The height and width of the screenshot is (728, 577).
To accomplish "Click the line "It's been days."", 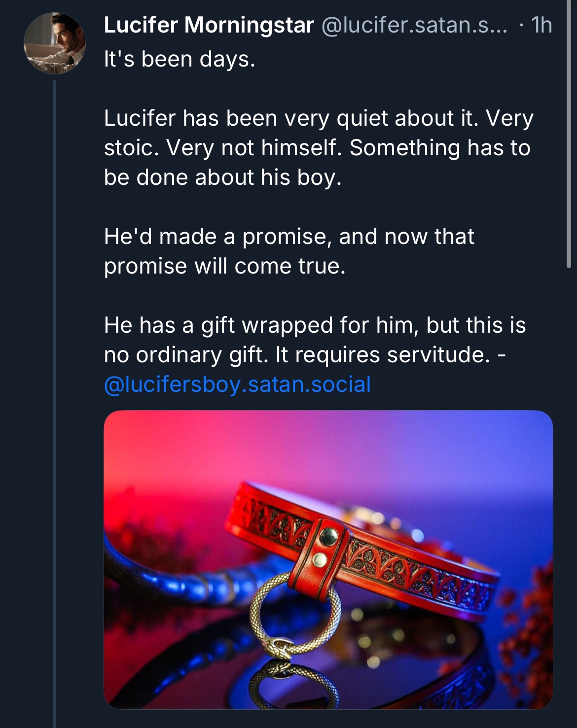I will [180, 59].
